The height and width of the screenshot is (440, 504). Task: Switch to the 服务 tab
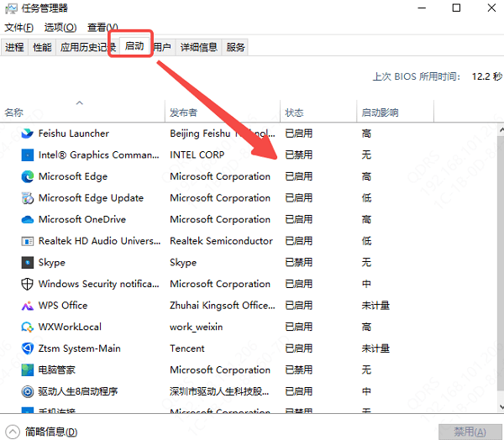click(235, 47)
